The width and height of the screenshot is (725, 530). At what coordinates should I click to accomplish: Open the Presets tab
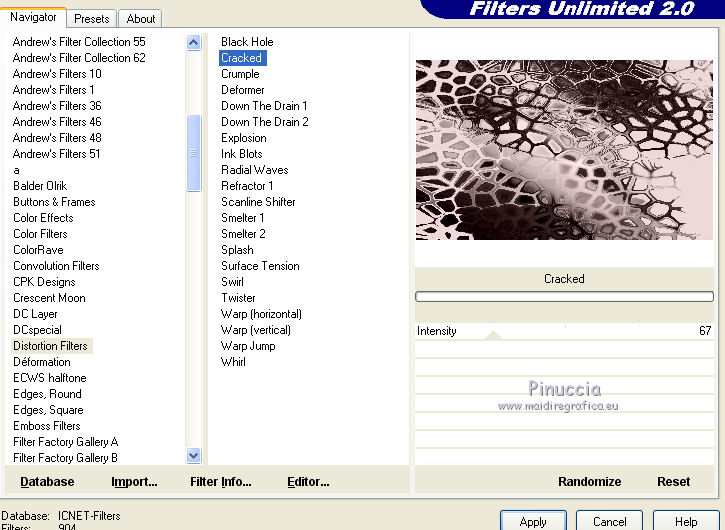92,19
